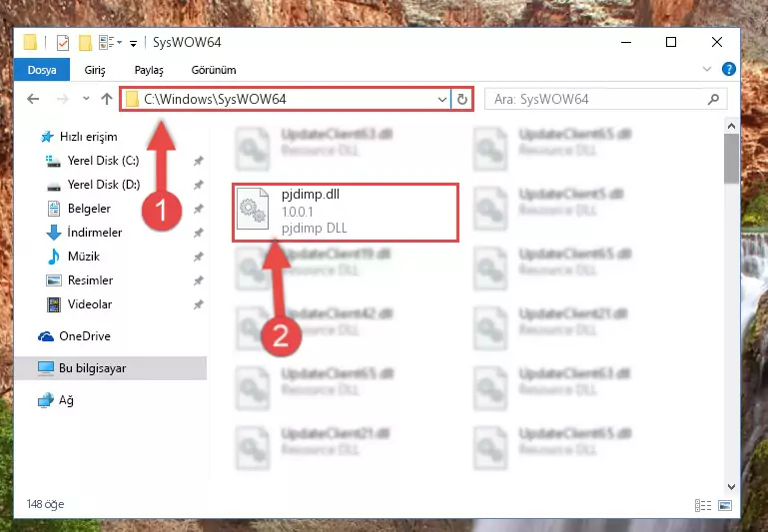Click the New Folder icon in quick access toolbar
This screenshot has width=768, height=532.
[x=85, y=43]
